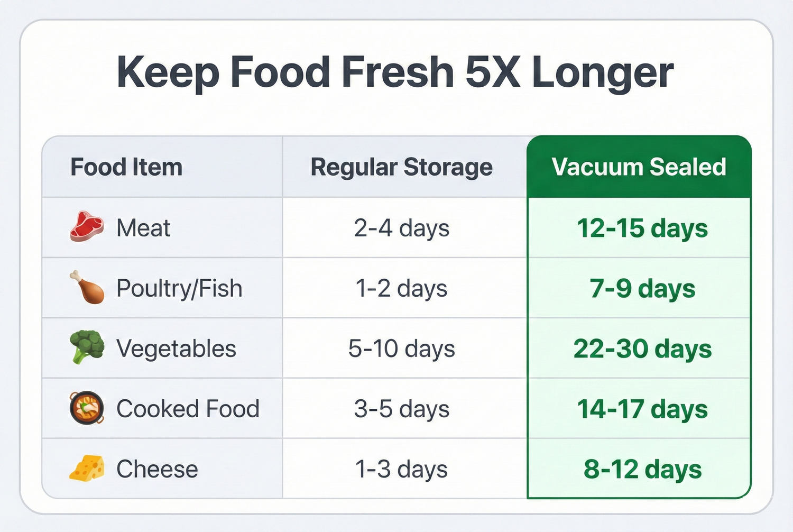This screenshot has width=793, height=532.
Task: Click the chicken drumstick poultry icon
Action: [x=86, y=287]
